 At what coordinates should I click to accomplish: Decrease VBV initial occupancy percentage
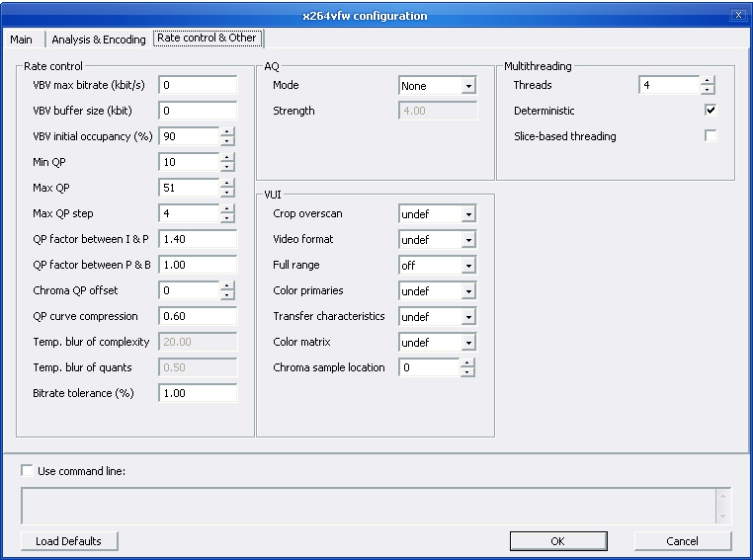coord(227,141)
